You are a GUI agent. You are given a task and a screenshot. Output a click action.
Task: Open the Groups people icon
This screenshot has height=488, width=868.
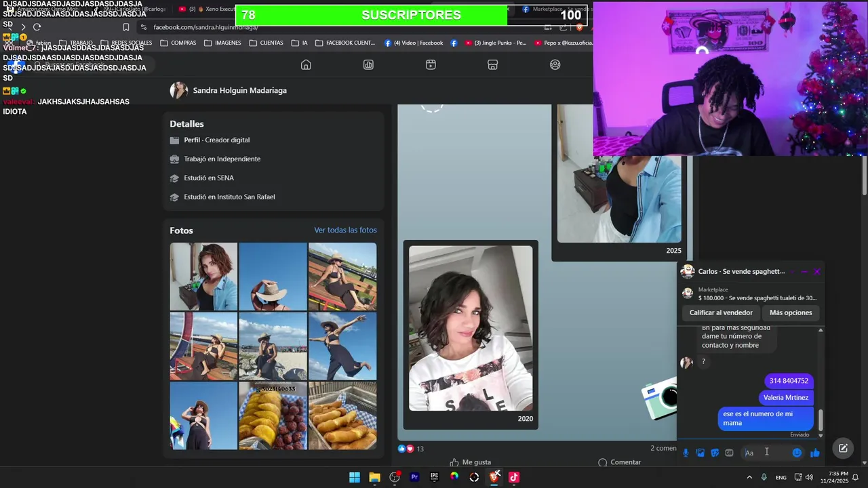555,64
